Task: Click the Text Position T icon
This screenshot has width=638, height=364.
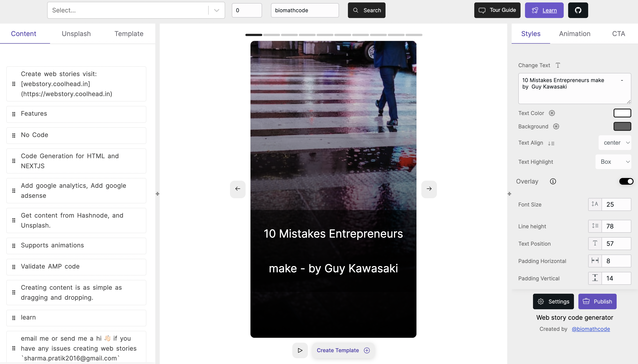Action: [x=595, y=243]
